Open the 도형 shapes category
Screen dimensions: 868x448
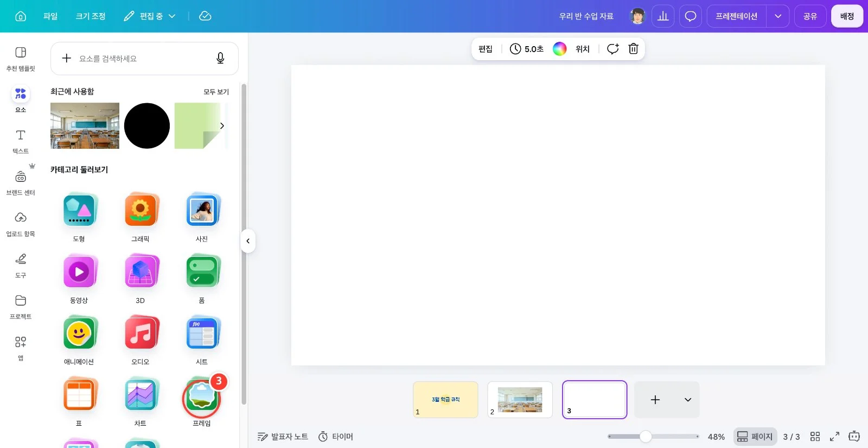coord(79,217)
